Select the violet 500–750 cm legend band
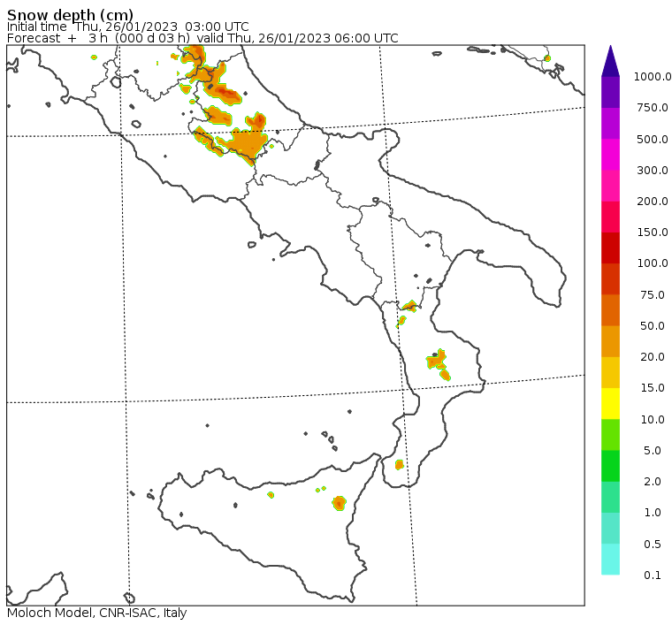This screenshot has width=672, height=625. pos(610,124)
